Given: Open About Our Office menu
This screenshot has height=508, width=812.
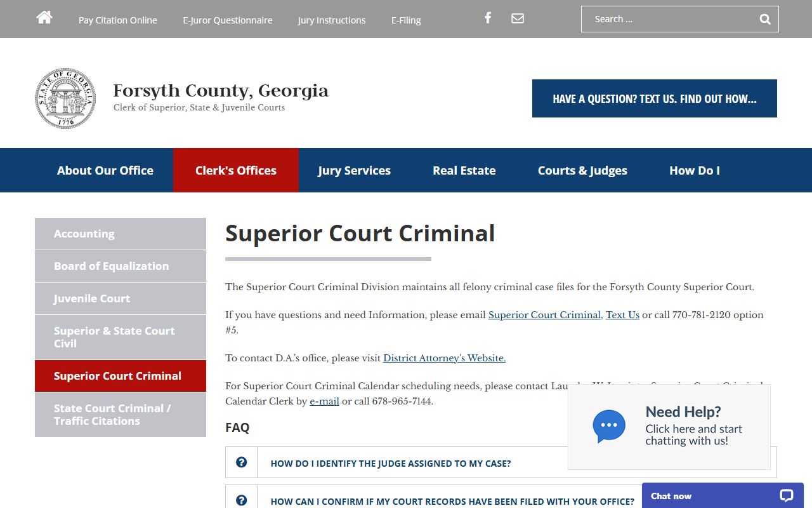Looking at the screenshot, I should point(105,170).
